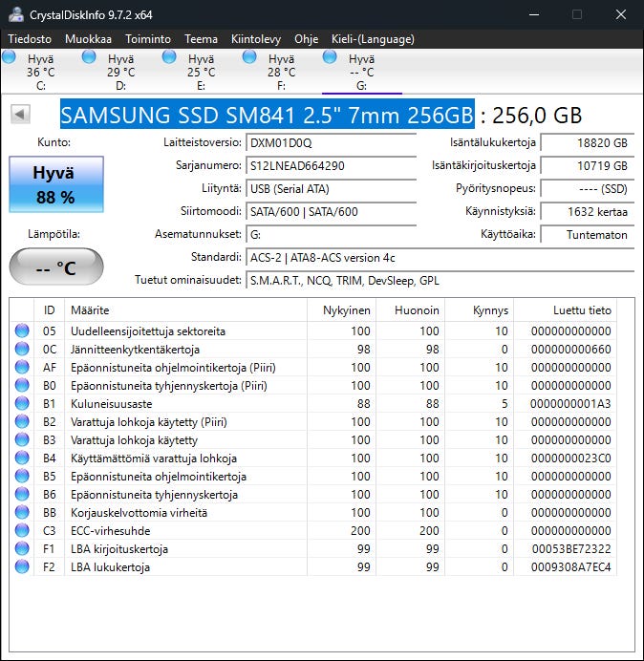The height and width of the screenshot is (661, 644).
Task: Click the Sarjanumero serial number field
Action: coord(331,165)
